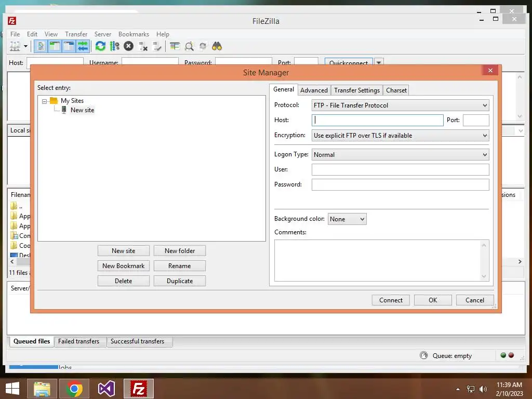
Task: Click the green Refresh file lists icon
Action: pyautogui.click(x=100, y=46)
